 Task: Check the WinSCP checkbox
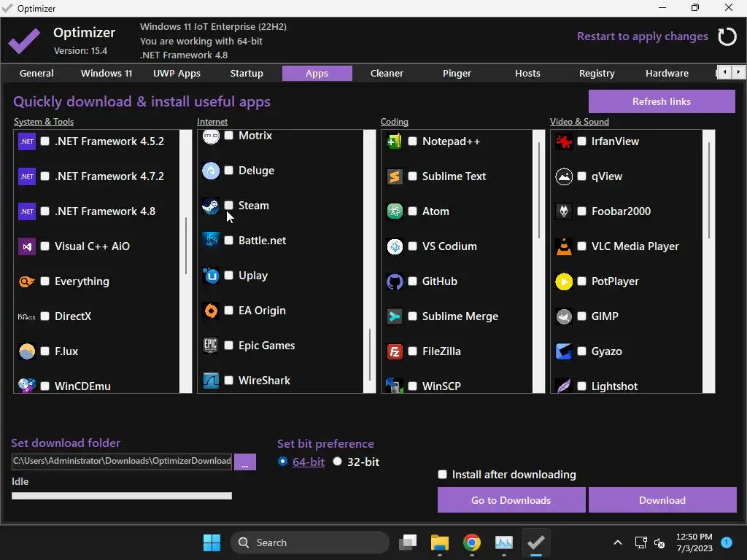point(413,386)
